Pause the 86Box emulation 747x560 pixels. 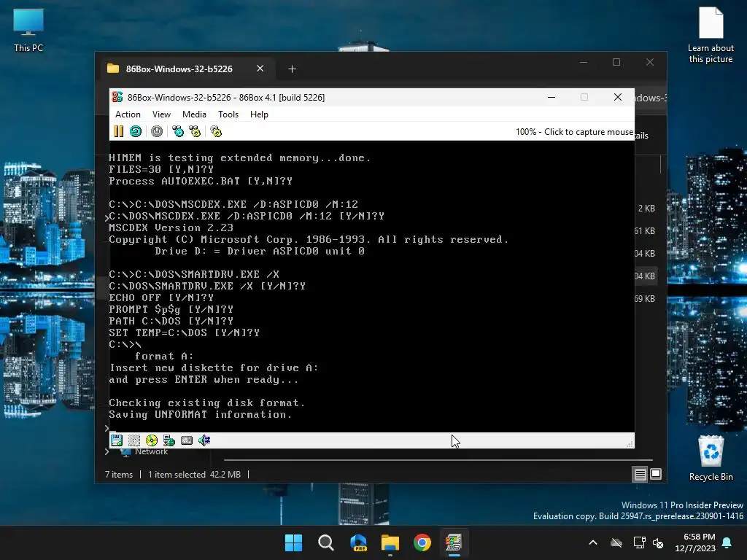pos(119,131)
